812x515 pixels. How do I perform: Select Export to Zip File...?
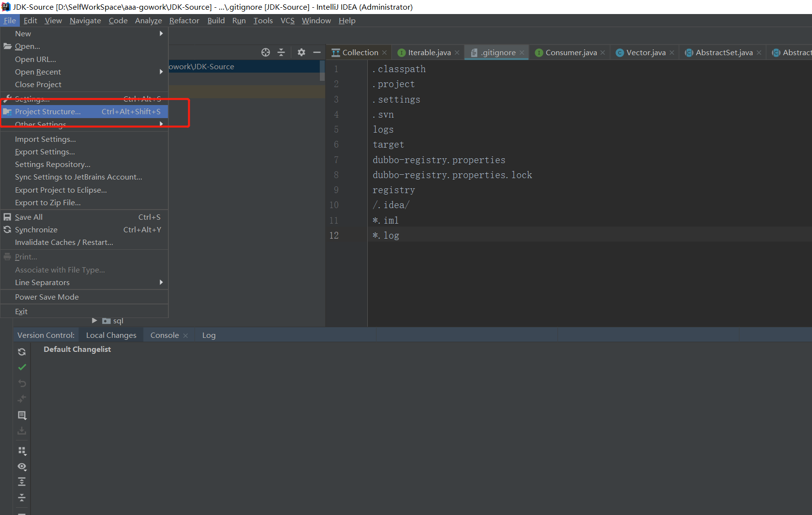[x=84, y=202]
